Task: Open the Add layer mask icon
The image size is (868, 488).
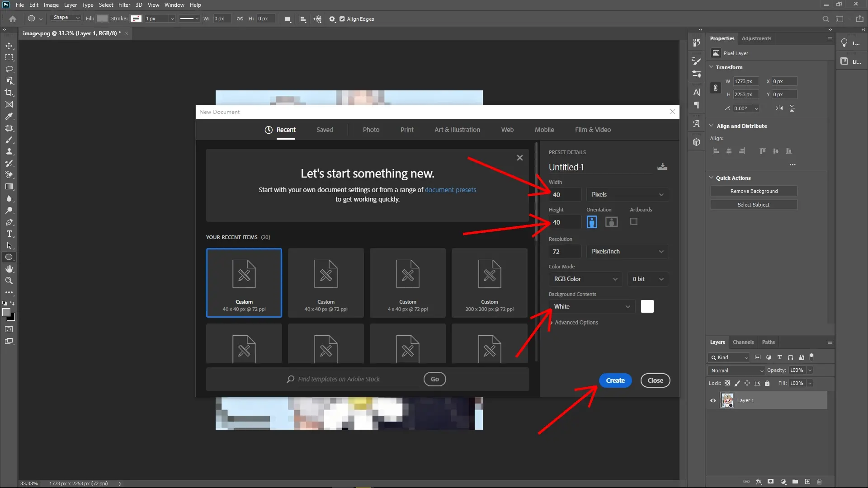Action: 770,481
